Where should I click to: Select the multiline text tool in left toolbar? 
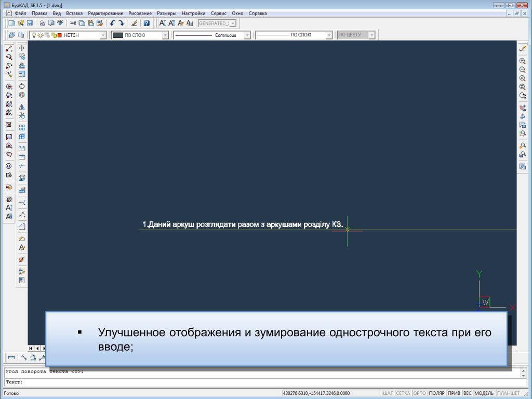tap(9, 217)
